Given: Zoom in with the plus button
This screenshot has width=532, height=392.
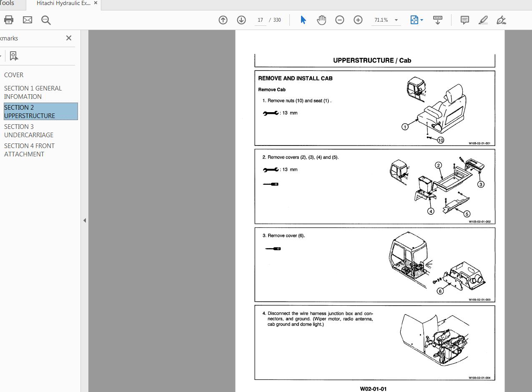Looking at the screenshot, I should point(358,20).
